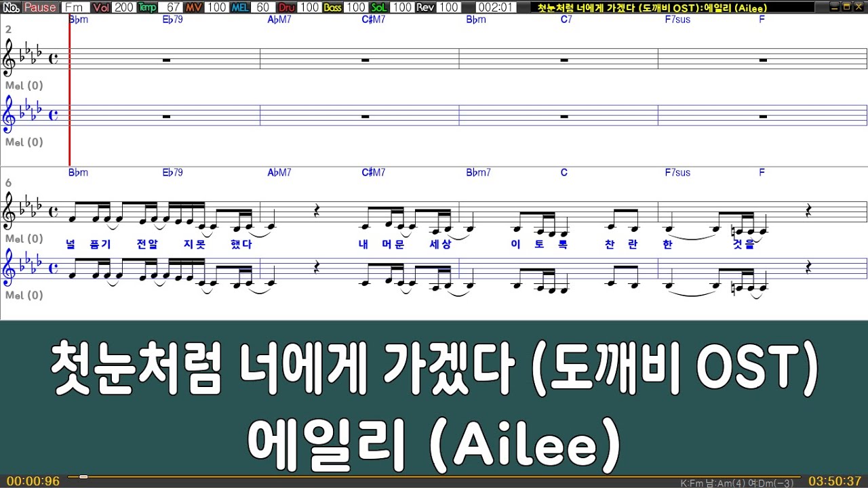Click the lyric 널 in the second system
This screenshot has height=488, width=868.
coord(71,245)
